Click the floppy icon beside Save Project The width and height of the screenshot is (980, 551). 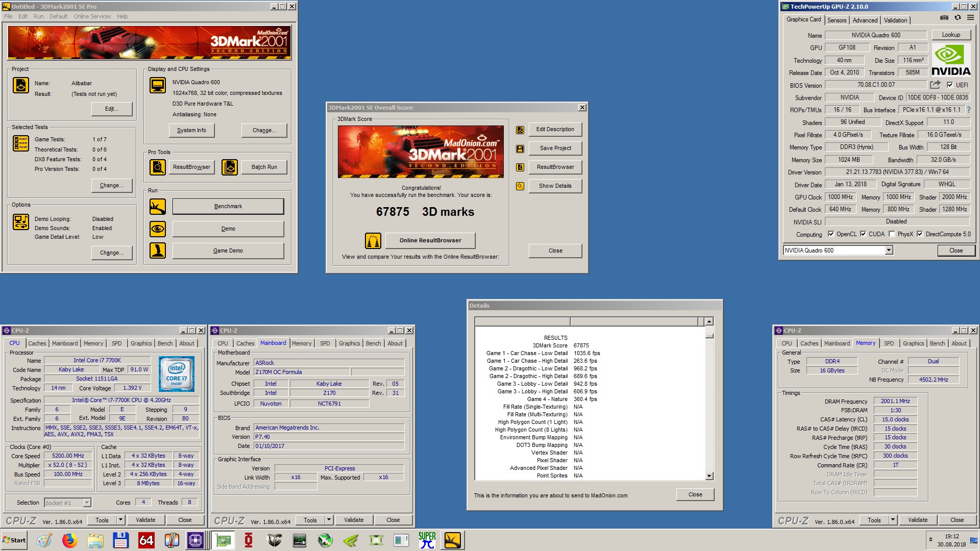(x=520, y=148)
